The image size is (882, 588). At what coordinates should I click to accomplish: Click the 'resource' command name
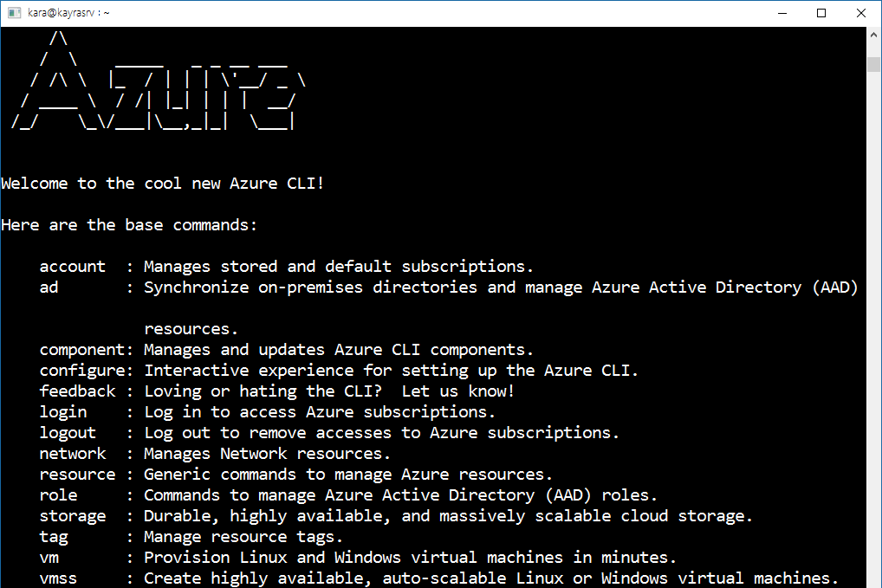point(78,475)
